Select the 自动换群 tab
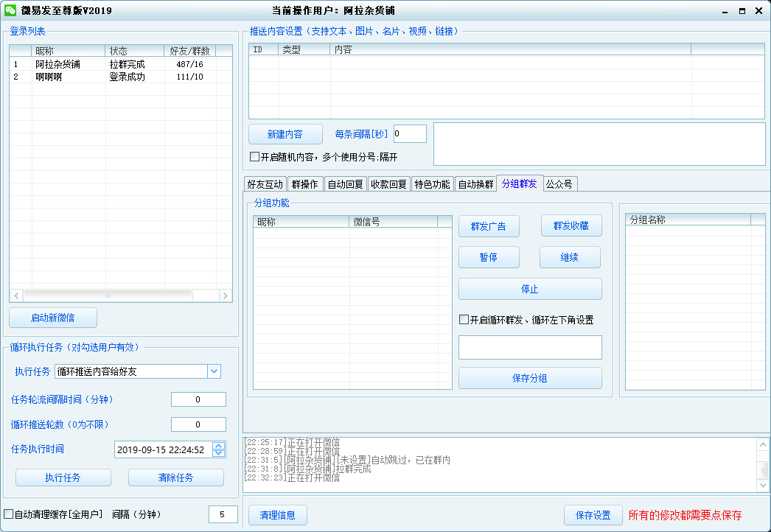This screenshot has width=771, height=532. [475, 184]
